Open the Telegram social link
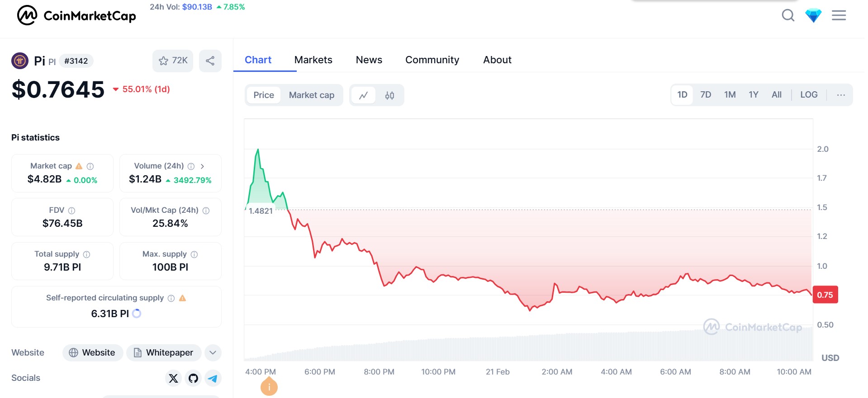868x398 pixels. [213, 378]
